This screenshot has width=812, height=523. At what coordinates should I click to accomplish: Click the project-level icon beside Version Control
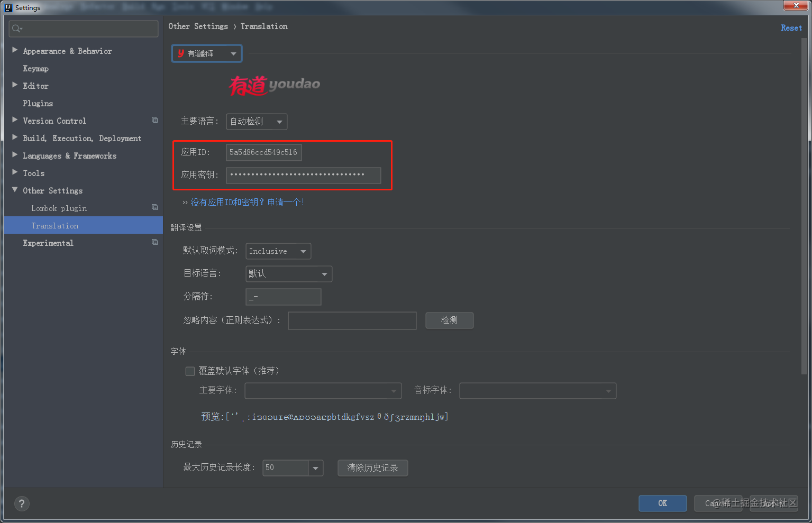tap(154, 120)
